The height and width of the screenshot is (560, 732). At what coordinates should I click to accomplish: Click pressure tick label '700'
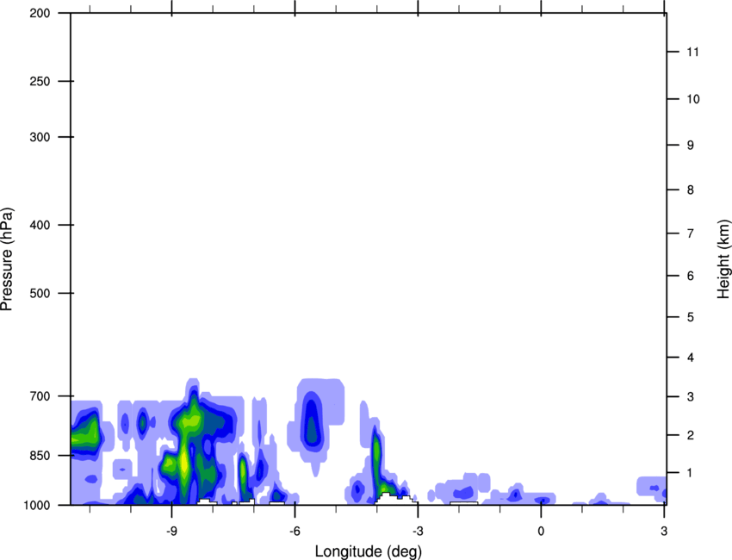pos(40,396)
